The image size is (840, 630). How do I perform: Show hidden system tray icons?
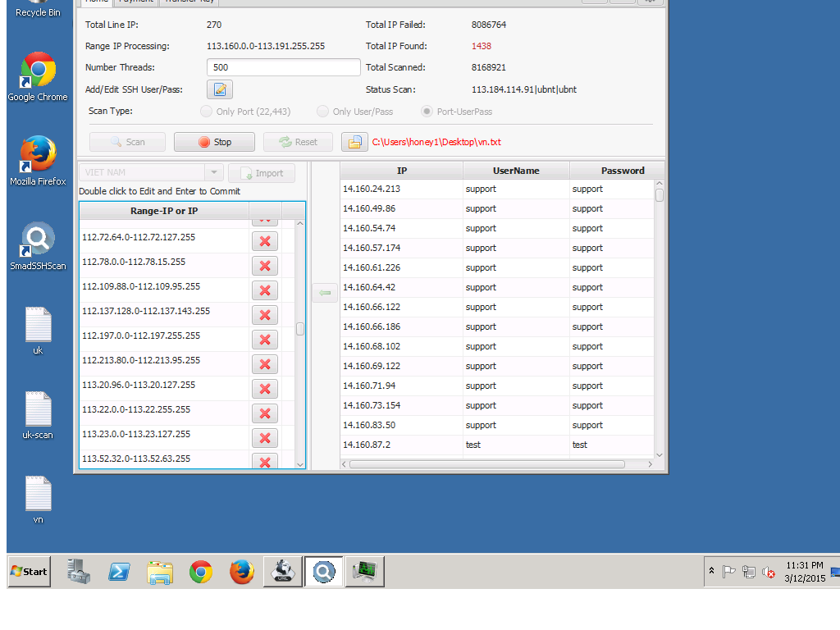(x=712, y=572)
